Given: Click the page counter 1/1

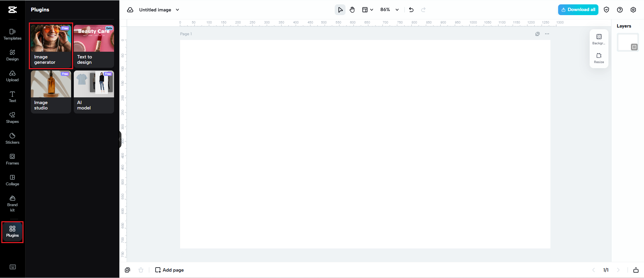Looking at the screenshot, I should 606,270.
